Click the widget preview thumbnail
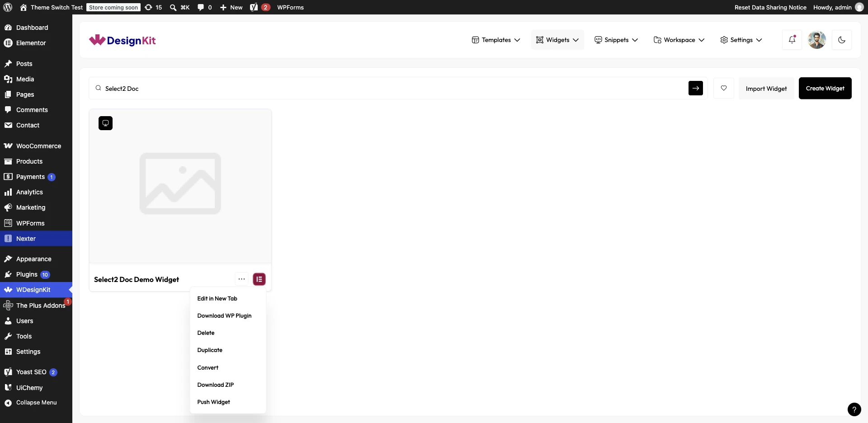 tap(180, 186)
